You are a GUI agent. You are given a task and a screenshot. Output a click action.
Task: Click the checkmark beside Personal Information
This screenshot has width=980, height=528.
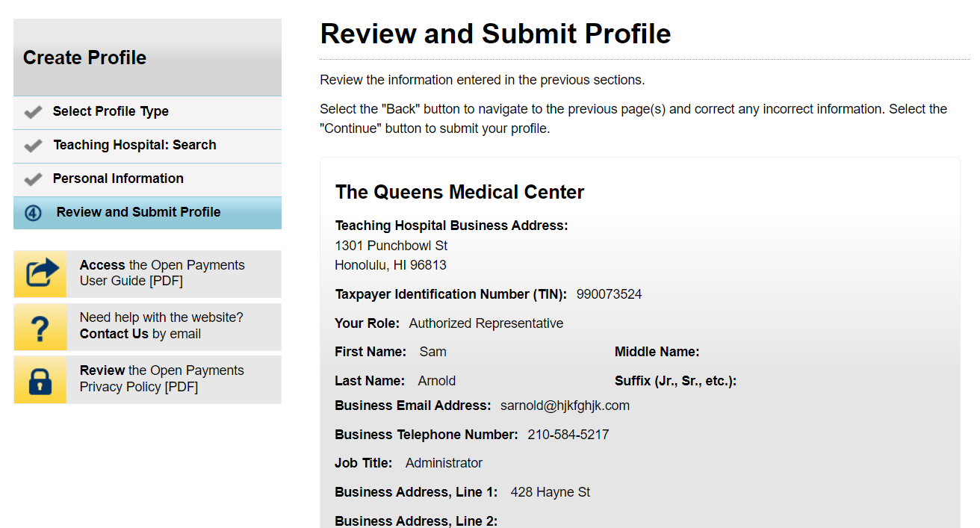tap(33, 179)
